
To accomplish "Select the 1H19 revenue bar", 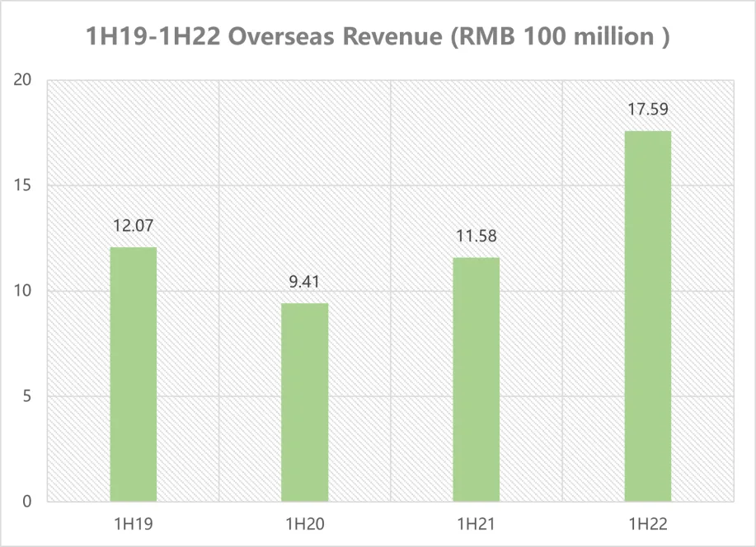I will click(133, 371).
